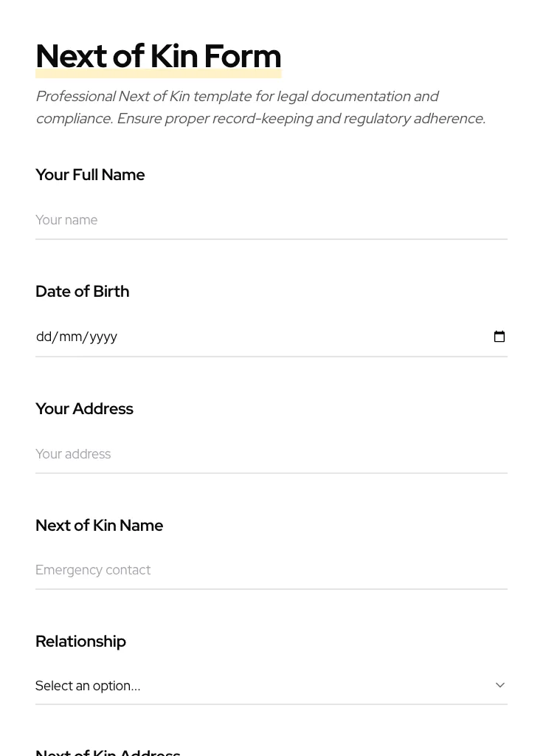Screen dimensions: 543x756
Task: Click the yellow highlight bar under the title
Action: coord(158,74)
